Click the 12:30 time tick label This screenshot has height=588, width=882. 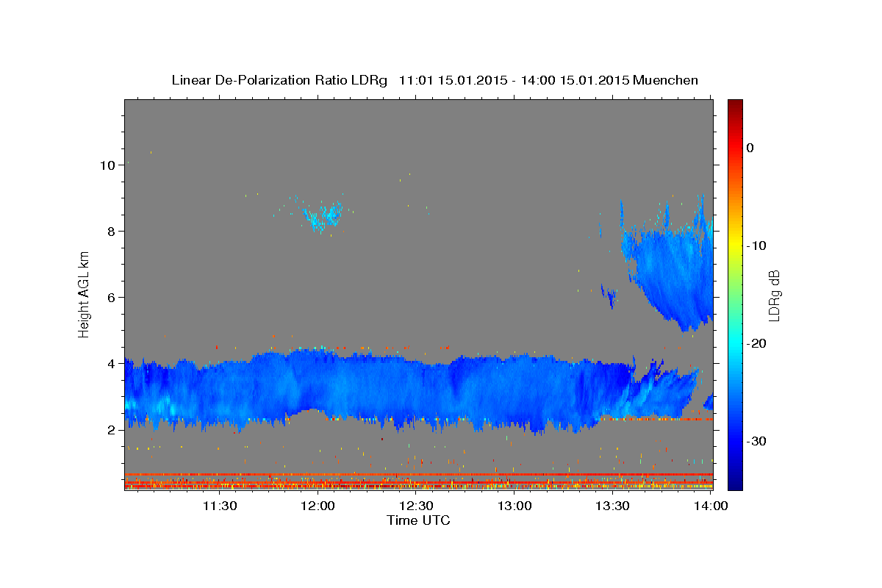tap(416, 506)
